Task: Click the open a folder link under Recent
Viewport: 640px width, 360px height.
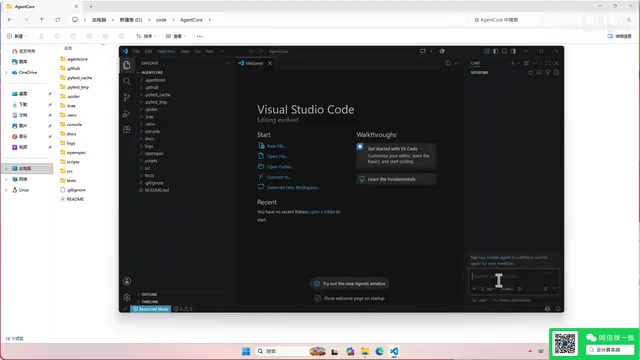Action: [322, 212]
